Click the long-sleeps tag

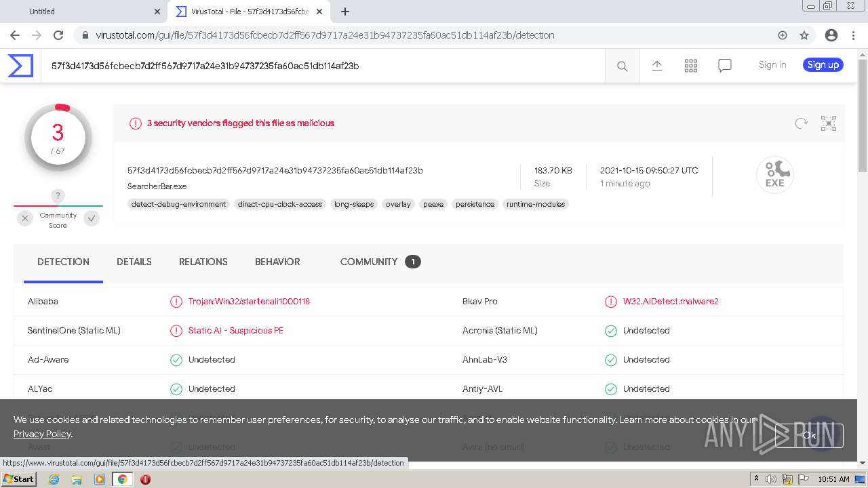(x=354, y=204)
